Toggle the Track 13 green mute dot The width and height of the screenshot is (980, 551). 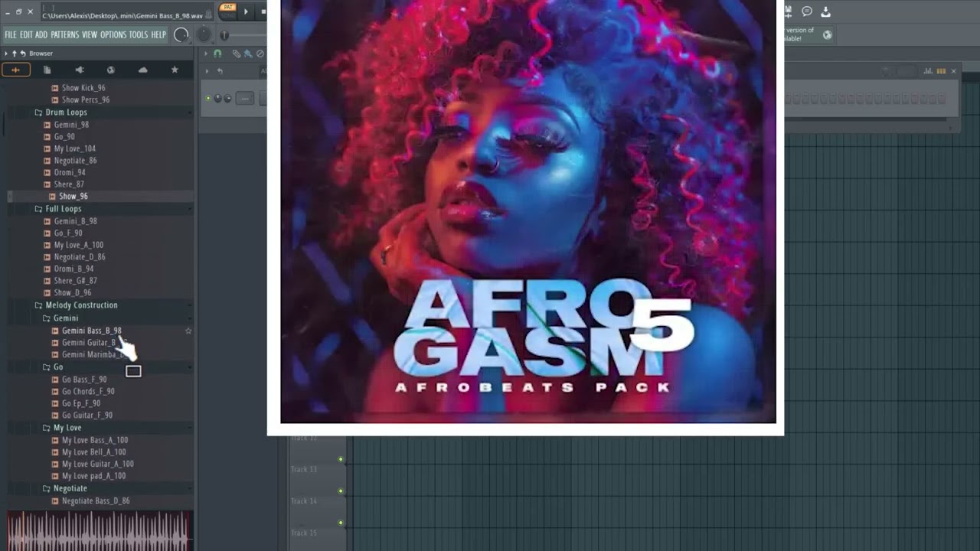(341, 460)
